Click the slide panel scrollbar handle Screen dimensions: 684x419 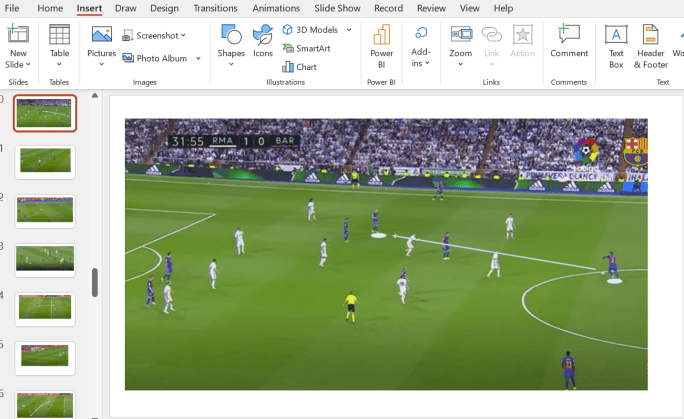click(x=95, y=282)
